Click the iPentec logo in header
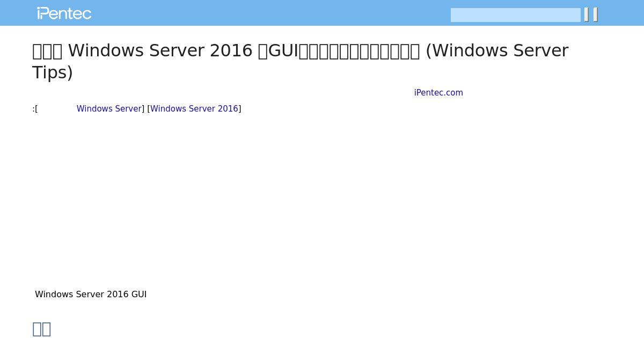Viewport: 644px width, 338px height. 64,13
